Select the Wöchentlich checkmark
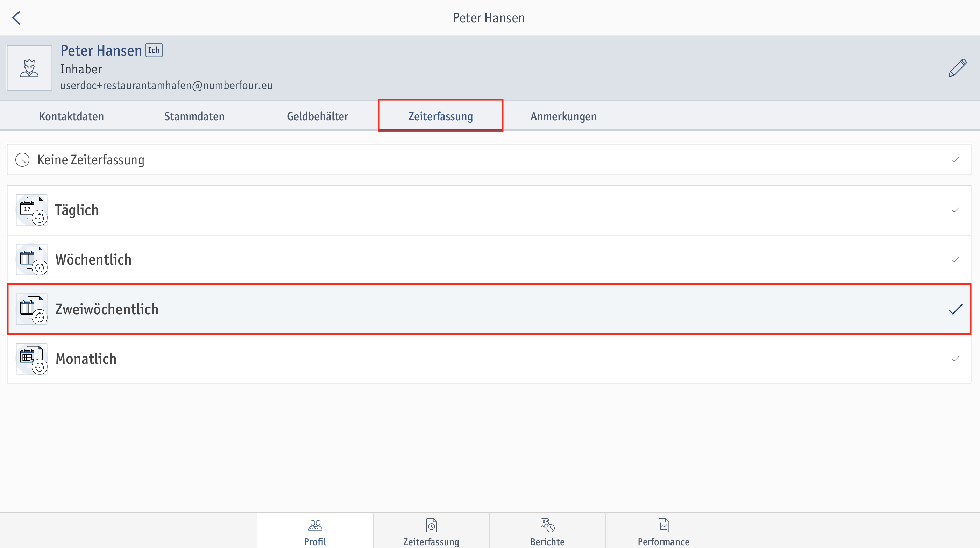This screenshot has height=548, width=980. tap(955, 260)
